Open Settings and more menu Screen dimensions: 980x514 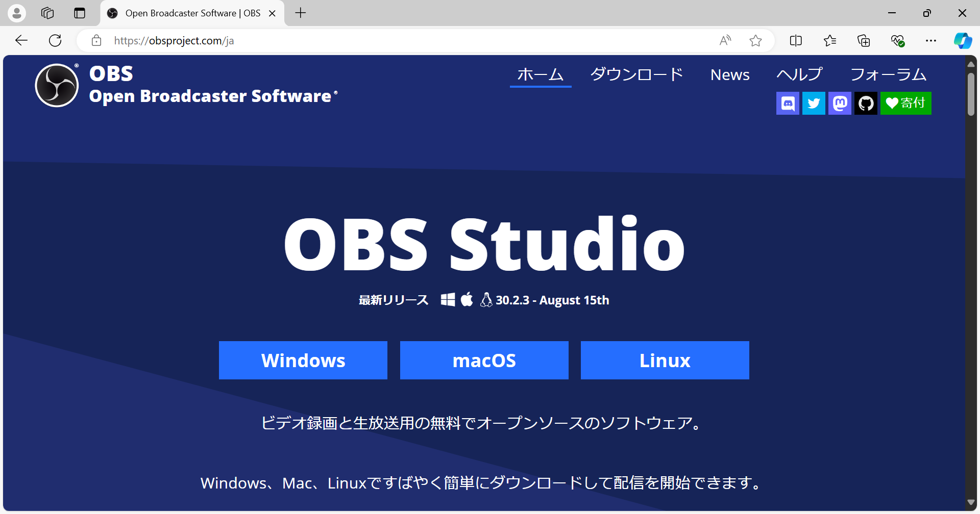pos(931,41)
